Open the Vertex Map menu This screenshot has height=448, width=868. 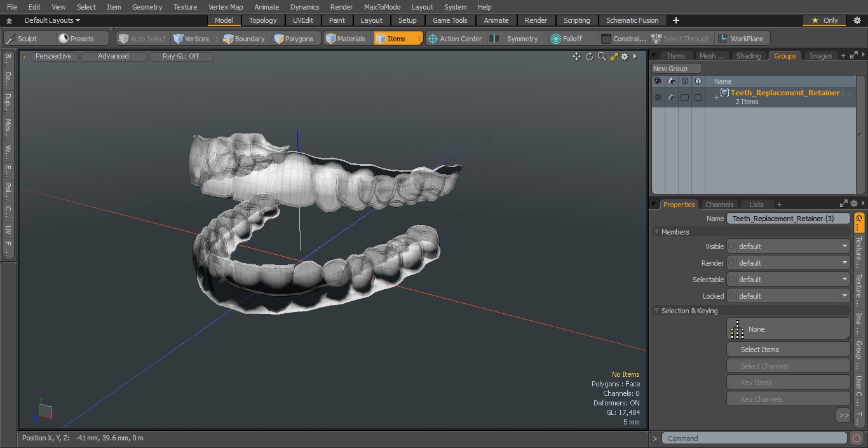[x=226, y=7]
